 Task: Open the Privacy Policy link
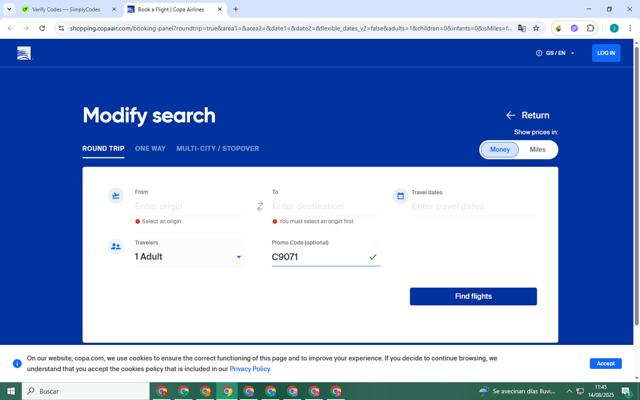250,369
